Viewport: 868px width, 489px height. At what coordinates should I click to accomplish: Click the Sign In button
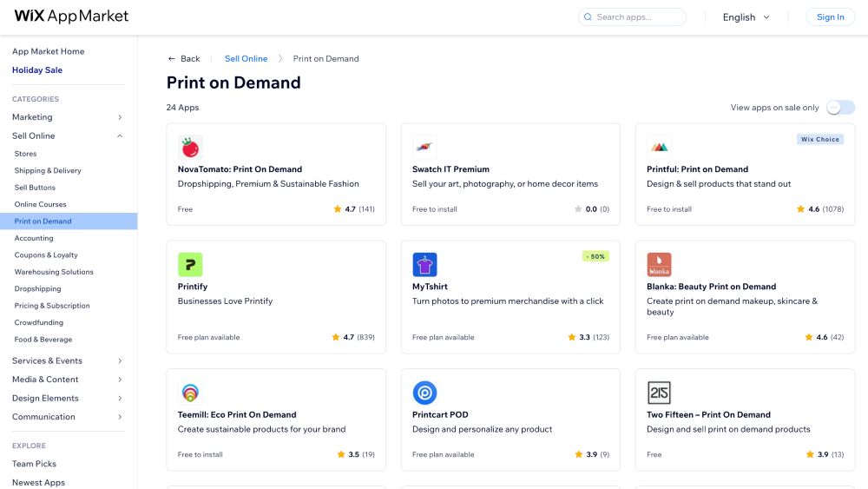tap(831, 17)
